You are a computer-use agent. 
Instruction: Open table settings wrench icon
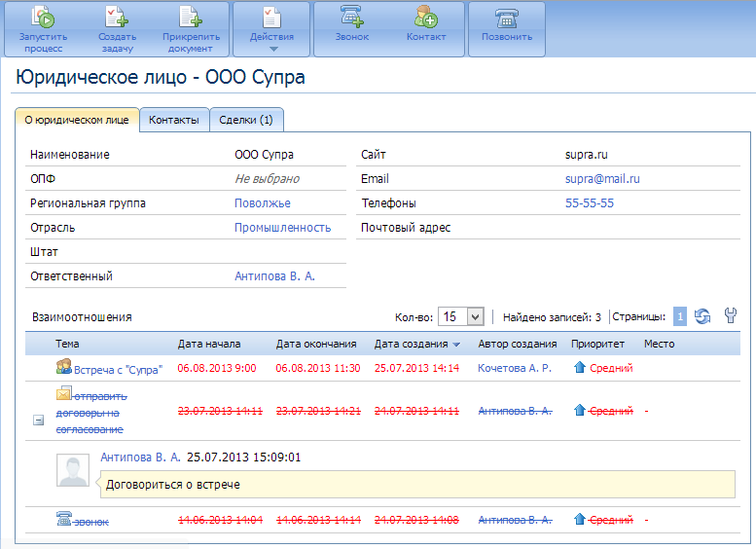coord(731,315)
